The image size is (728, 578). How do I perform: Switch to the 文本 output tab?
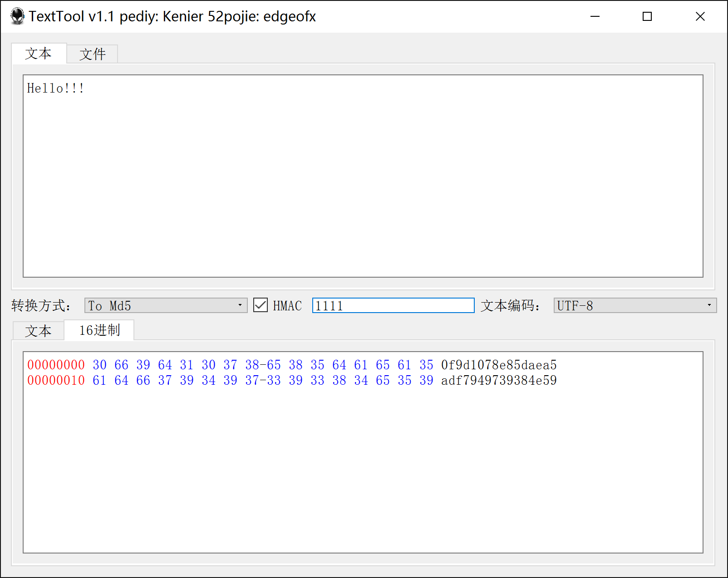pos(39,331)
